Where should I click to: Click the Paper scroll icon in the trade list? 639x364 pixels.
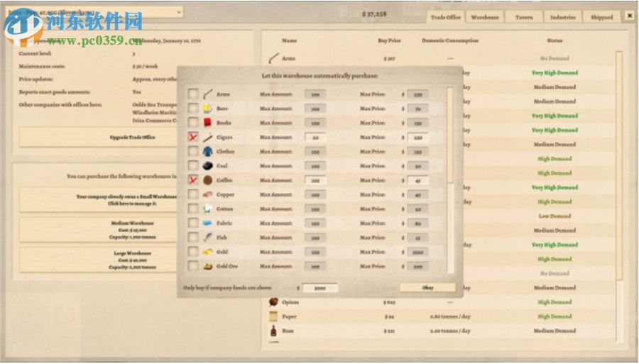[273, 316]
